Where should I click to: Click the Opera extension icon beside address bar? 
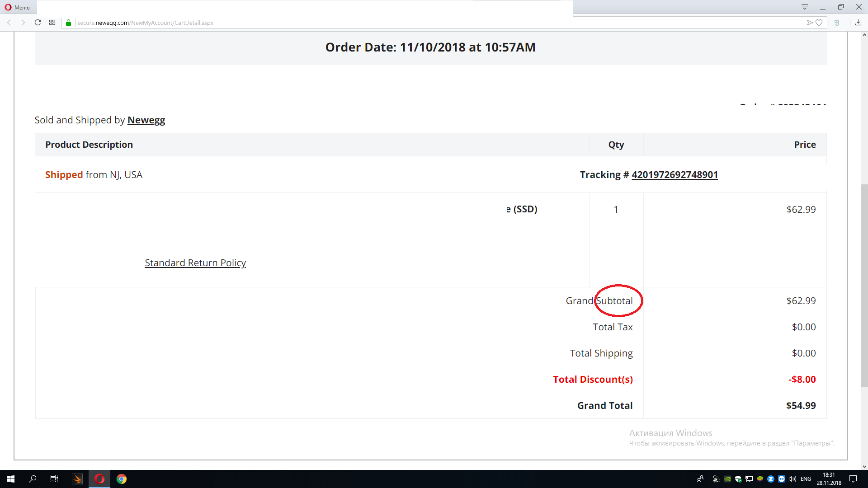(837, 23)
